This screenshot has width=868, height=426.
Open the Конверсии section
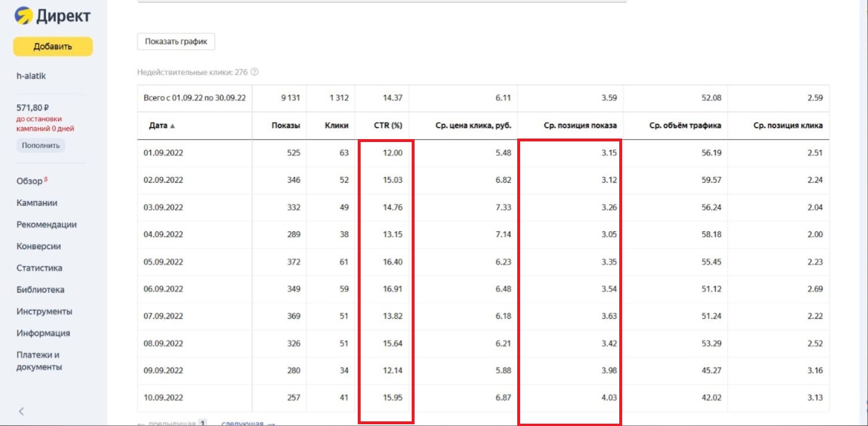(39, 246)
